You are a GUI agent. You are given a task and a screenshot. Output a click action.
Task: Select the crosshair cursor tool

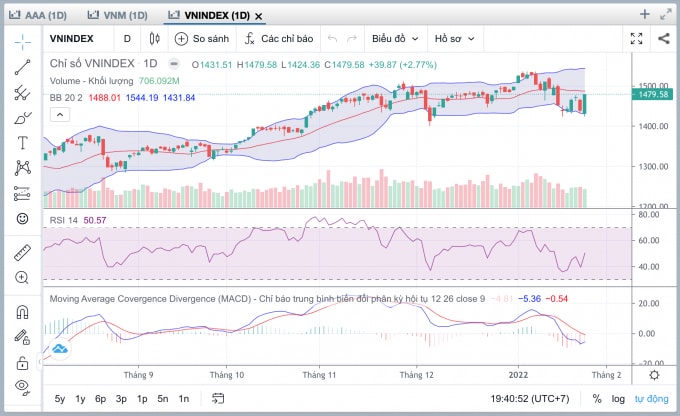[23, 41]
